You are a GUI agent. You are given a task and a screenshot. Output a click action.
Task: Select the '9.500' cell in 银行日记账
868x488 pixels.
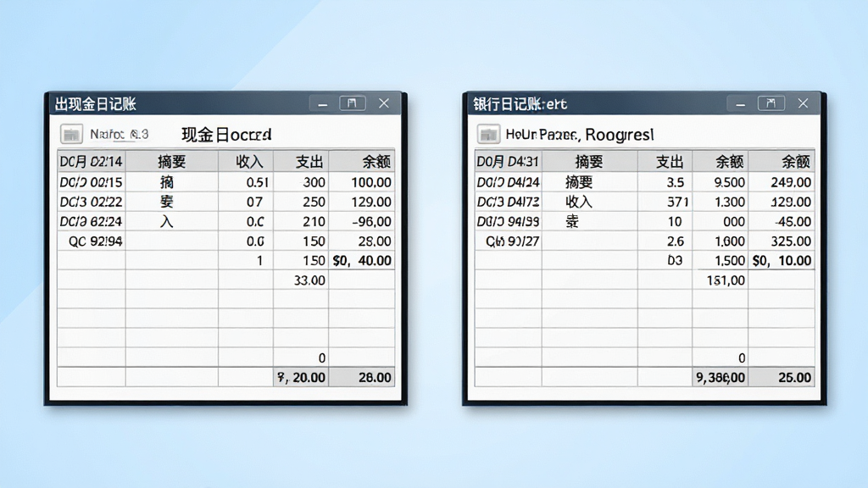point(721,182)
